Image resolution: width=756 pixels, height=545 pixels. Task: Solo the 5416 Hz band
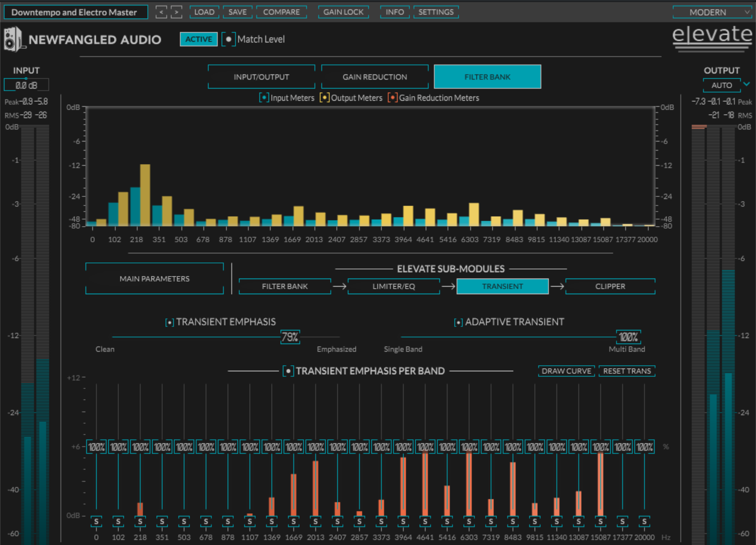tap(447, 522)
